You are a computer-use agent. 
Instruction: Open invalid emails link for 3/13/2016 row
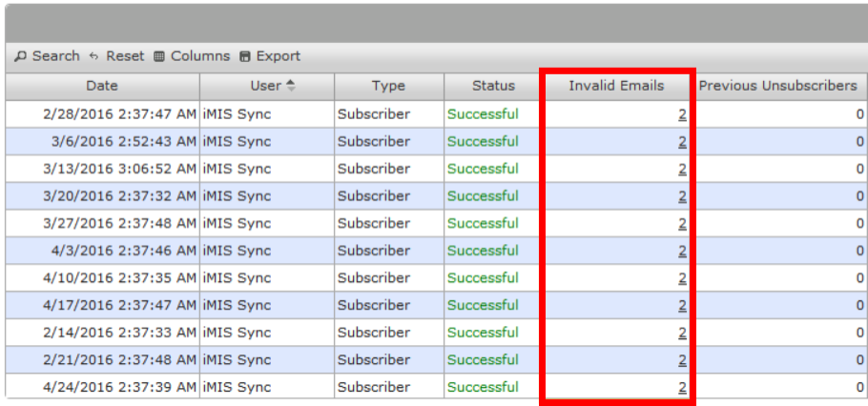pos(683,169)
